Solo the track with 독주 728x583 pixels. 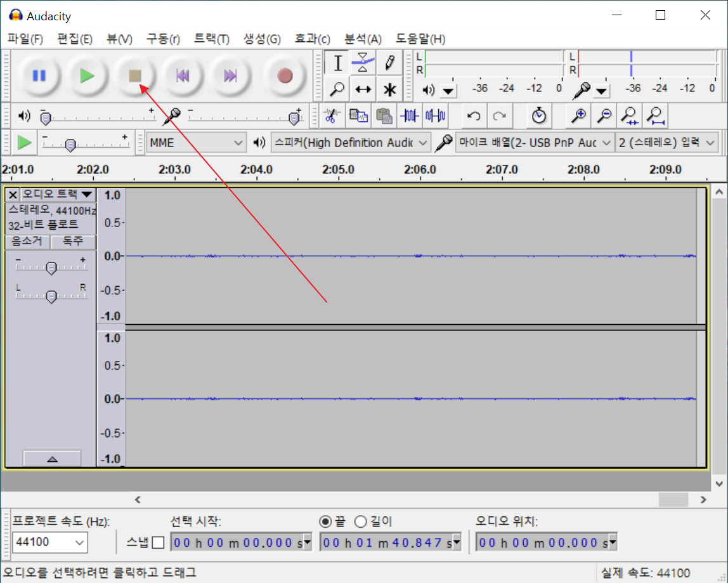click(73, 241)
